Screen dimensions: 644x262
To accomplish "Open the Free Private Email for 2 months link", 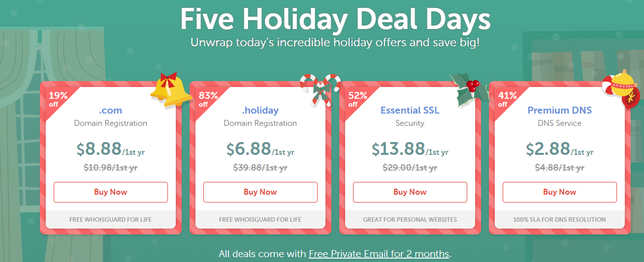I will (379, 254).
